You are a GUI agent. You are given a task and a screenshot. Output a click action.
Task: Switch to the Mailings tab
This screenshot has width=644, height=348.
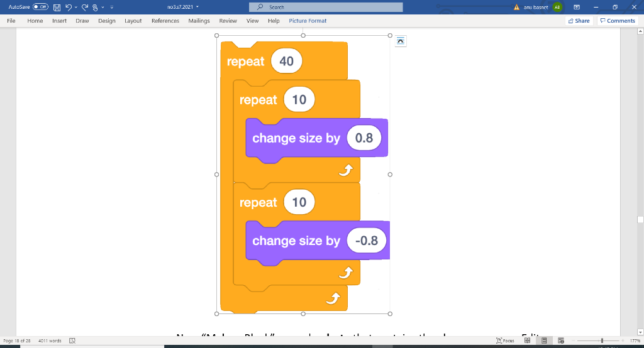tap(199, 21)
